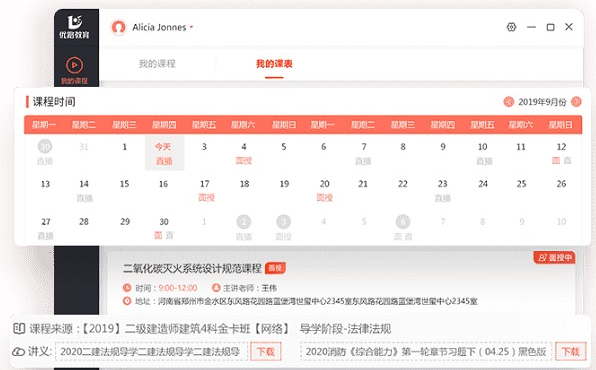Open 我的课程 play icon in the sidebar
Viewport: 596px width, 370px height.
tap(74, 65)
